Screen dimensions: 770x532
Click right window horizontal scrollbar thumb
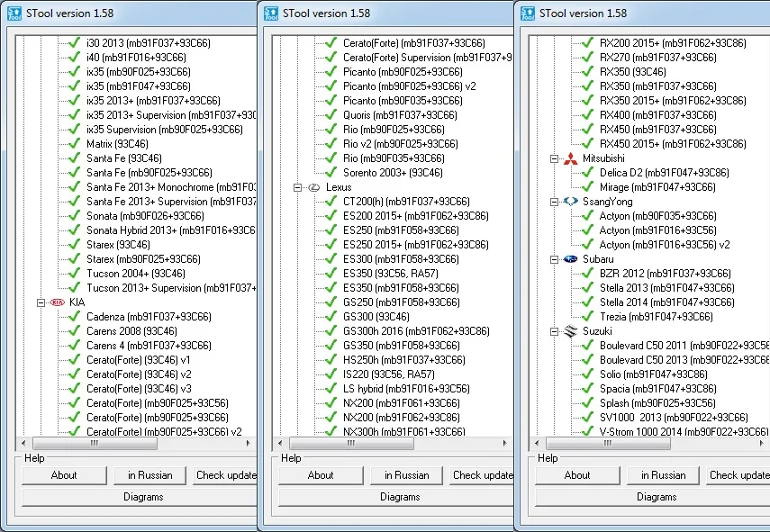609,443
